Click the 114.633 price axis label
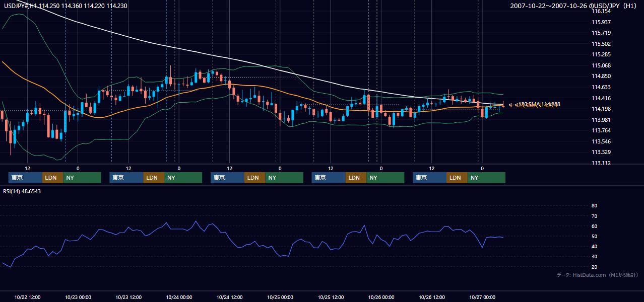 click(601, 87)
